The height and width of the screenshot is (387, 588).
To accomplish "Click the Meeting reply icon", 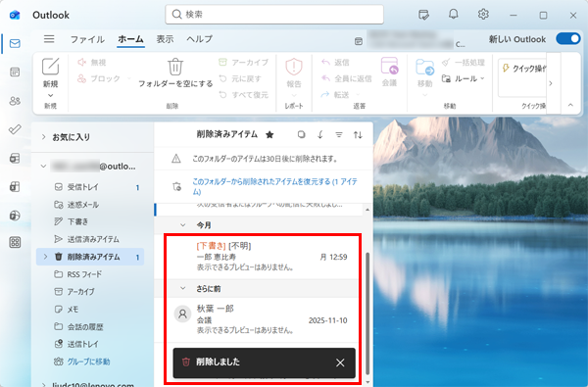I will pyautogui.click(x=389, y=66).
